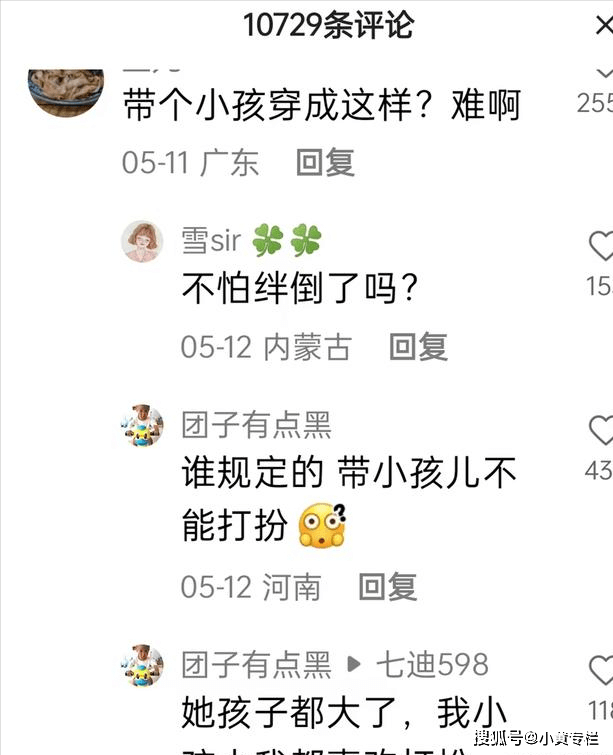Open 团子有点黑's avatar beside 谁规定的 comment

coord(142,426)
